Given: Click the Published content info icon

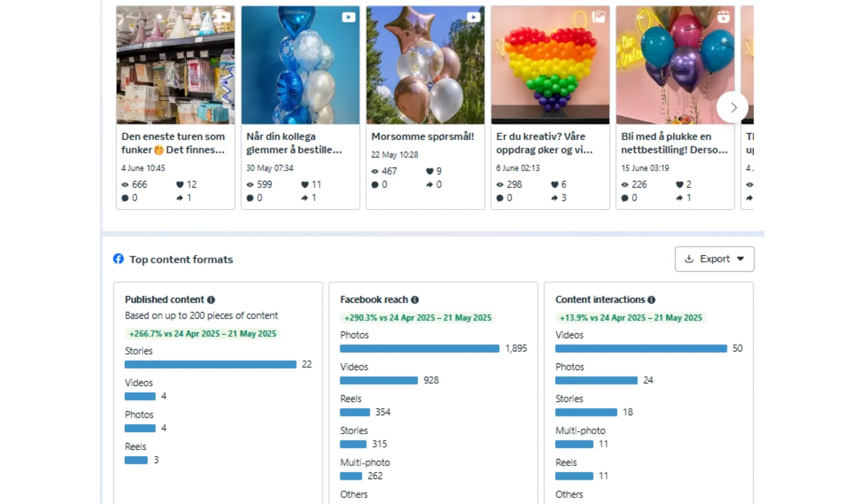Looking at the screenshot, I should point(211,300).
